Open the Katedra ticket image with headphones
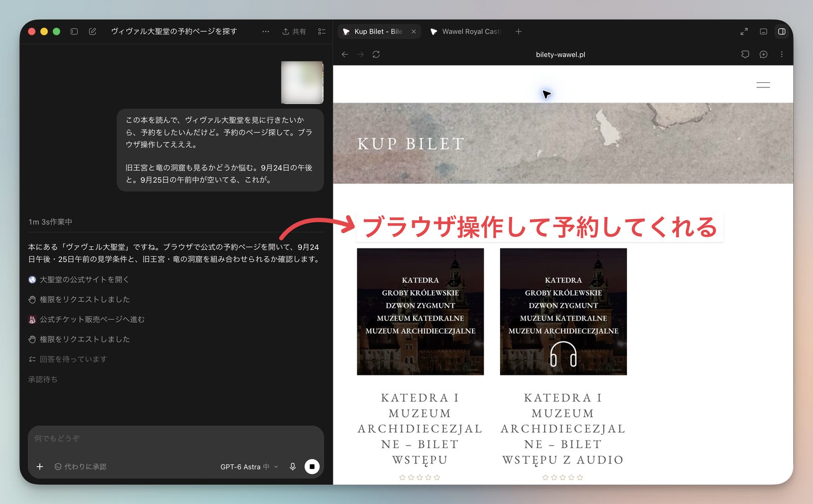The width and height of the screenshot is (813, 504). (x=563, y=311)
